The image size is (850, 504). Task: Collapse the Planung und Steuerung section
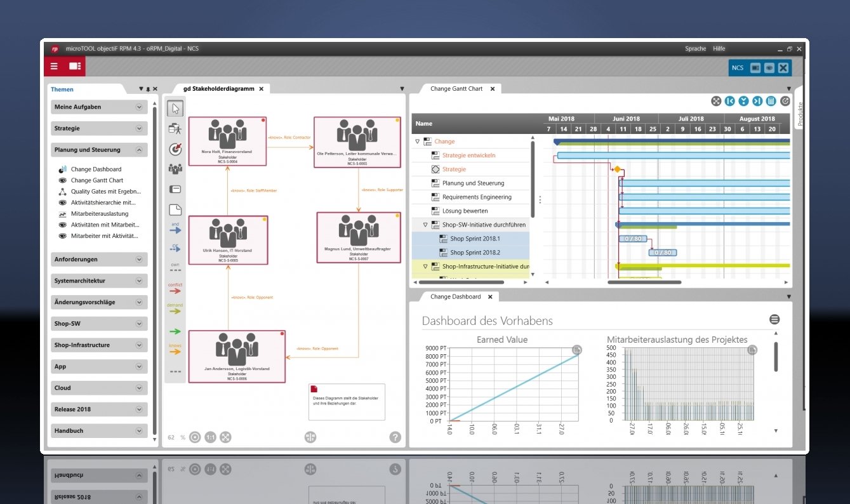tap(139, 150)
